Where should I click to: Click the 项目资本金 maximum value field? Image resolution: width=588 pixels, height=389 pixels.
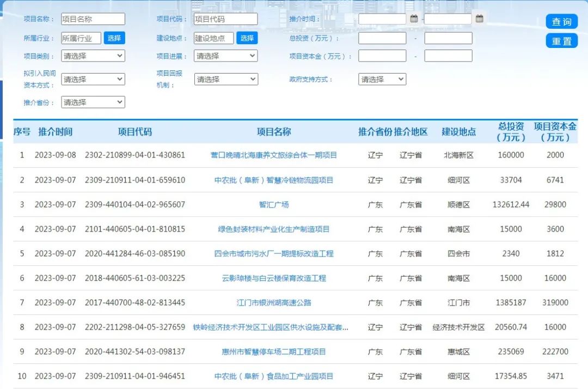(448, 56)
